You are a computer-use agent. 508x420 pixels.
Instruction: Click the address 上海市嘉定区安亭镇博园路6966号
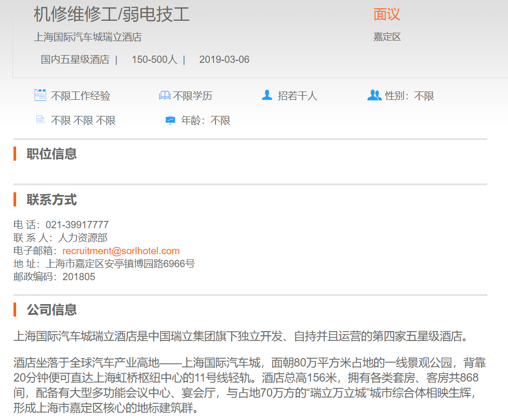tap(121, 264)
